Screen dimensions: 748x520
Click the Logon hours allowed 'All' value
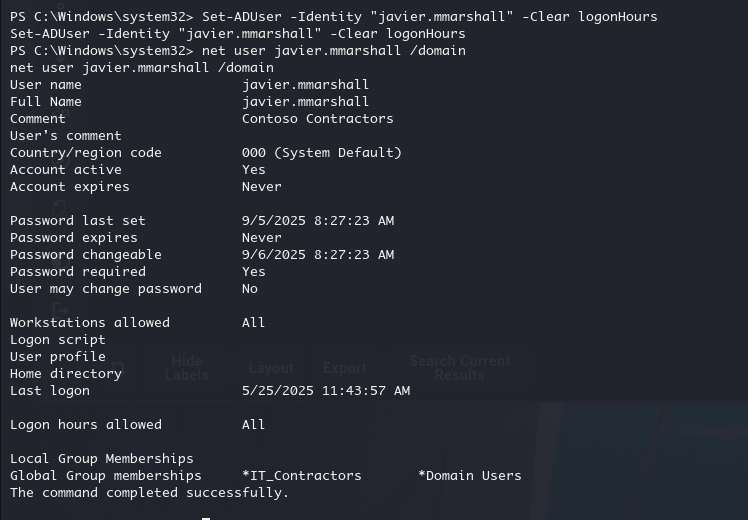click(x=253, y=425)
